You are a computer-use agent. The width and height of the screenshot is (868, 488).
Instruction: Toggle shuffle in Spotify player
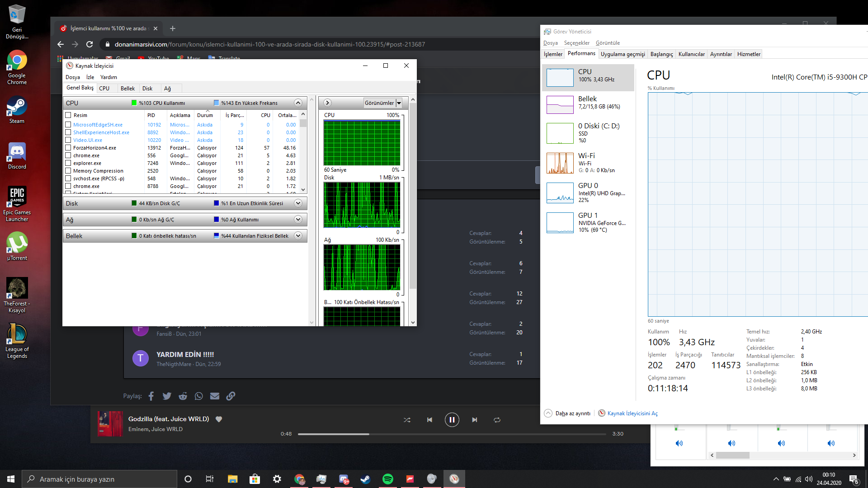pyautogui.click(x=407, y=420)
